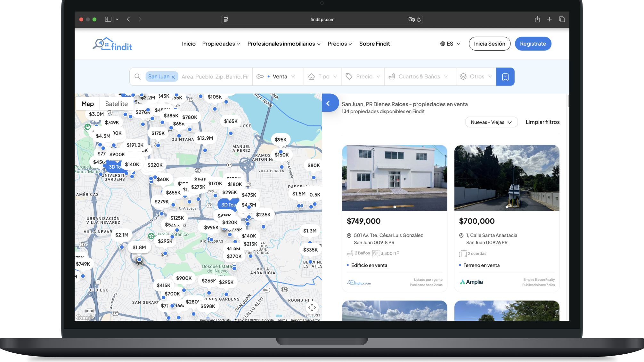Open the Safari share icon
Viewport: 644px width, 362px height.
[537, 20]
